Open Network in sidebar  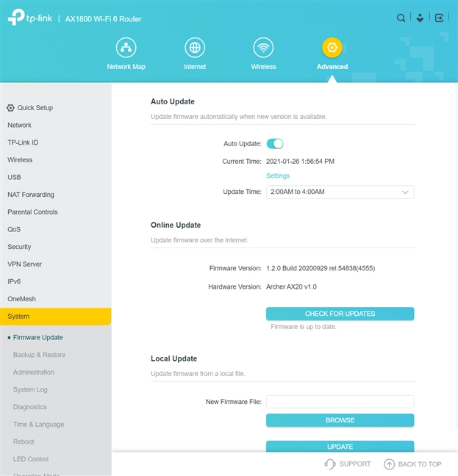click(19, 125)
